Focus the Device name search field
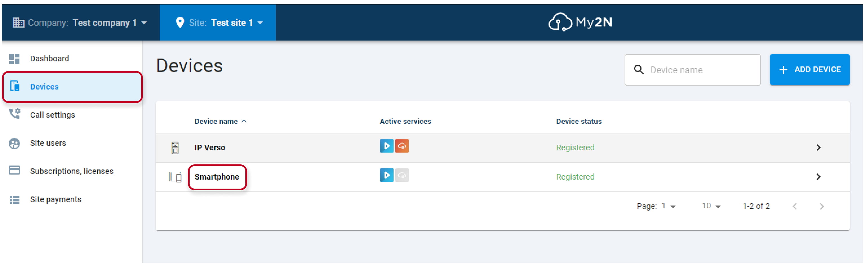 tap(692, 70)
